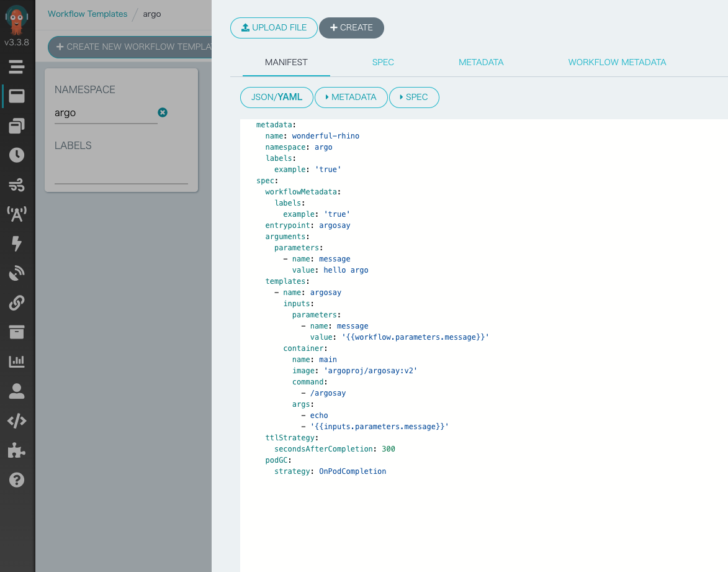
Task: Expand the Spec section pill
Action: 414,98
